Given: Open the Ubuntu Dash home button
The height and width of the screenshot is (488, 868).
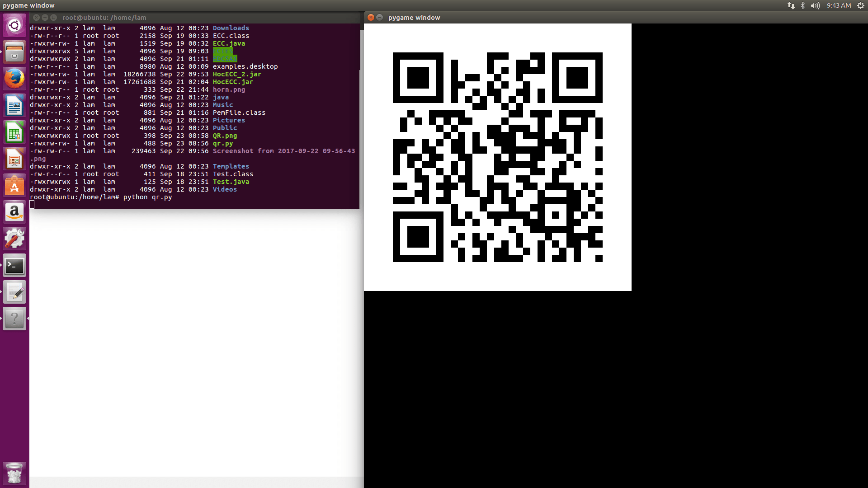Looking at the screenshot, I should (x=14, y=25).
